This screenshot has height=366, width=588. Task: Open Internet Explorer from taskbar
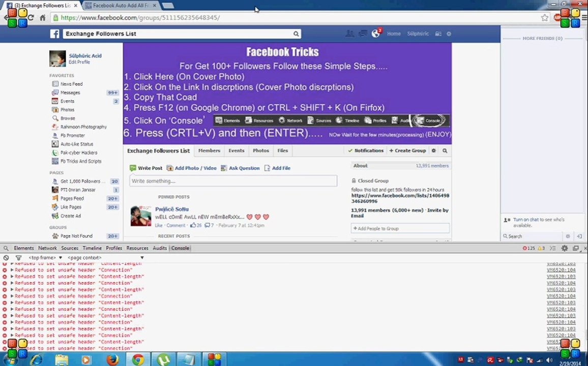[36, 359]
